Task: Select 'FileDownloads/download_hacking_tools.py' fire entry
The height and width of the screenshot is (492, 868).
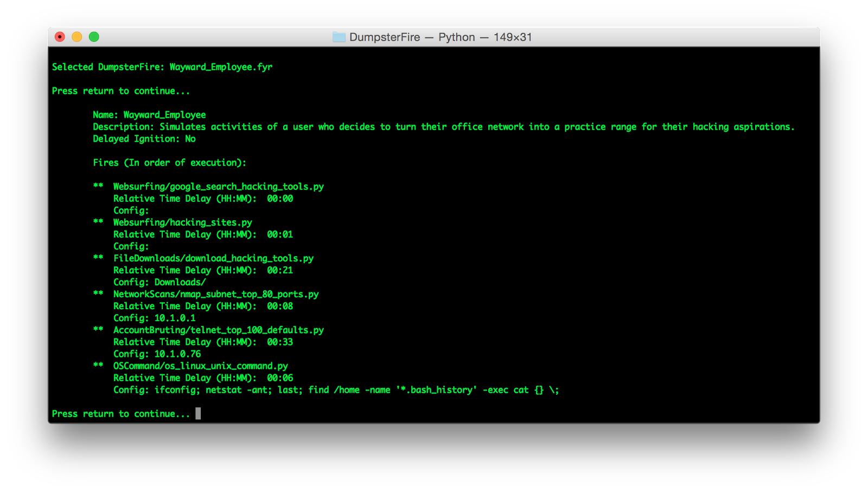Action: pyautogui.click(x=213, y=258)
